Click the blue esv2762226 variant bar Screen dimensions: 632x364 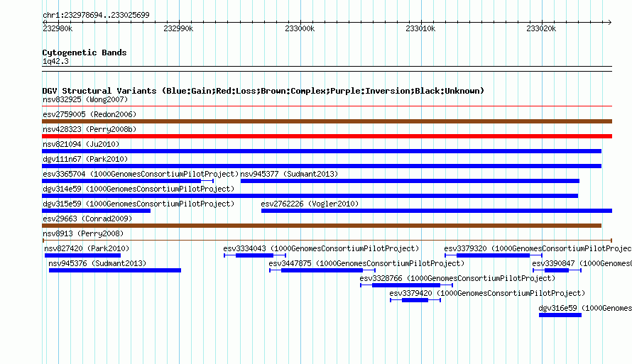coord(437,211)
